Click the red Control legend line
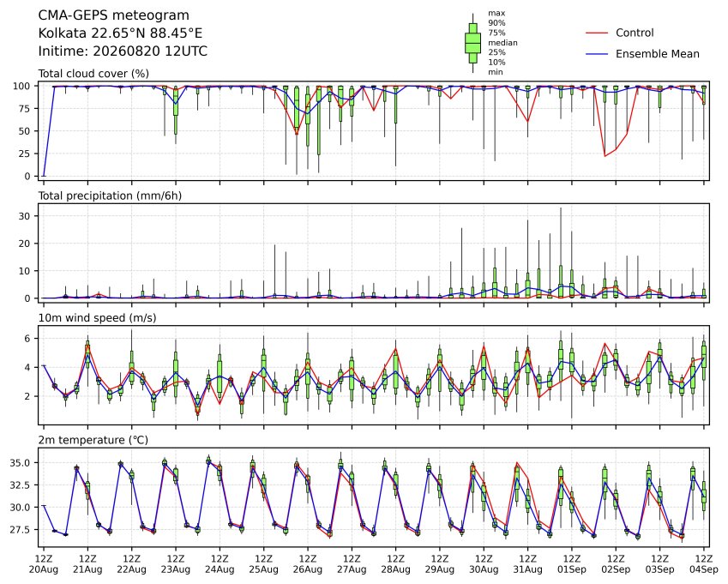The image size is (728, 584). pyautogui.click(x=597, y=33)
